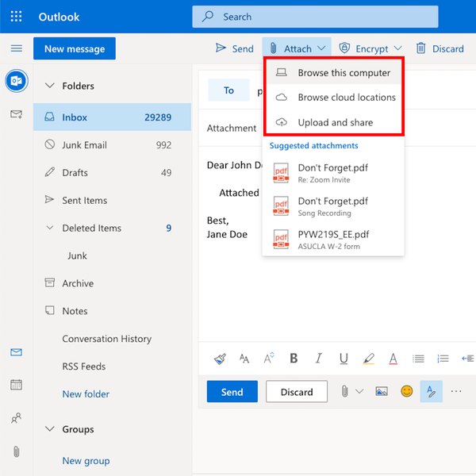Open the Notes folder
Viewport: 476px width, 476px height.
click(112, 311)
